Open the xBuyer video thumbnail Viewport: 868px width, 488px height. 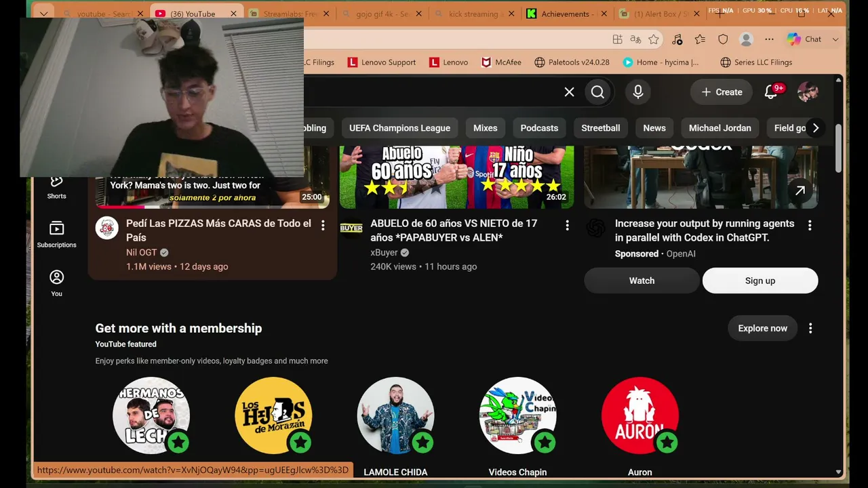(x=456, y=177)
